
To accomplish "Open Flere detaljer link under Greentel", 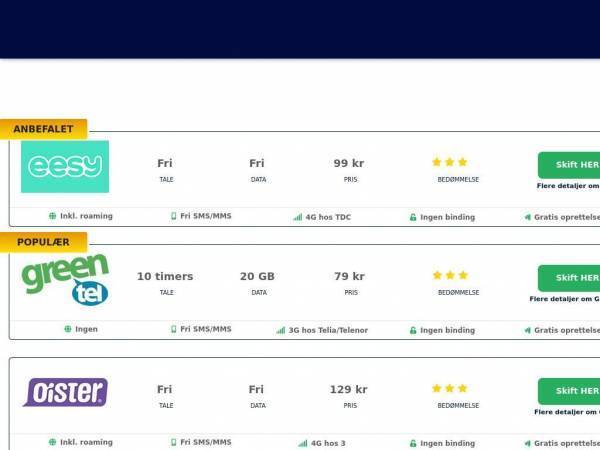I will (565, 299).
